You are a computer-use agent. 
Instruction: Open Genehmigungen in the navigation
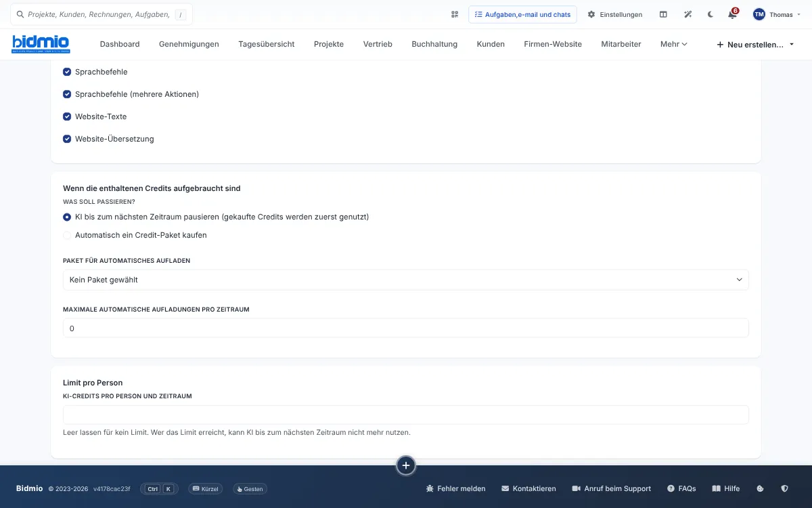click(189, 44)
